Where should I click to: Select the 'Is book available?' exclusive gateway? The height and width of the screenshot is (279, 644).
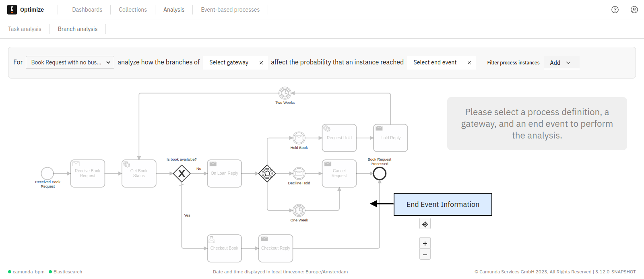pyautogui.click(x=182, y=174)
